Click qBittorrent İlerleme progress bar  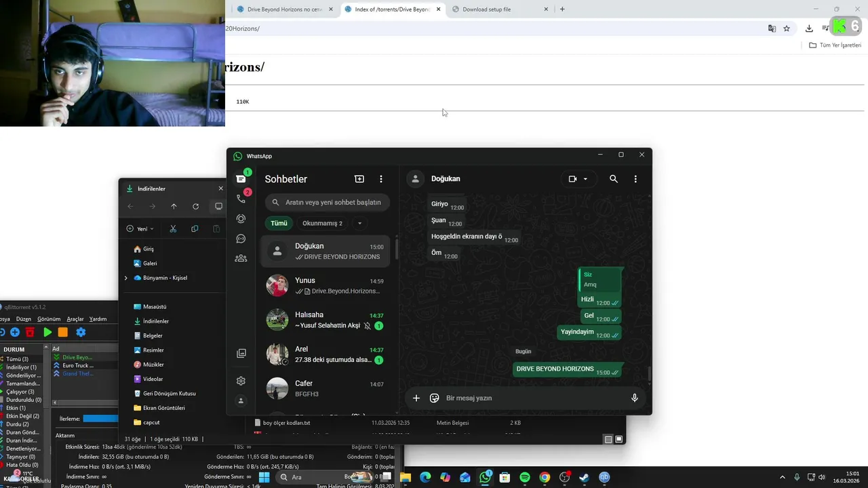pyautogui.click(x=100, y=419)
